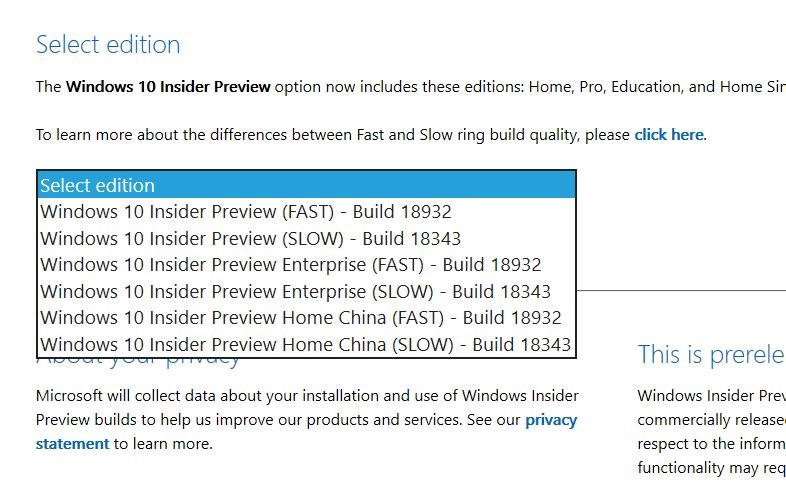Click the 'functionality may req' text line
This screenshot has height=486, width=786.
[x=710, y=468]
